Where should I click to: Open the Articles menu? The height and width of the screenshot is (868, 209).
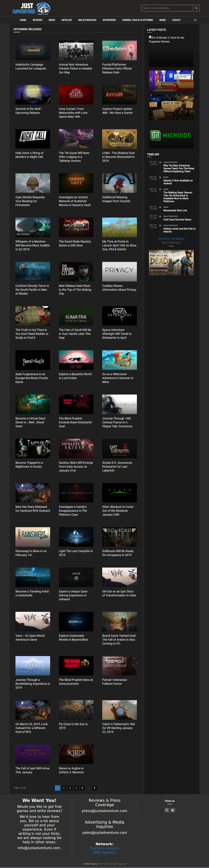click(66, 20)
